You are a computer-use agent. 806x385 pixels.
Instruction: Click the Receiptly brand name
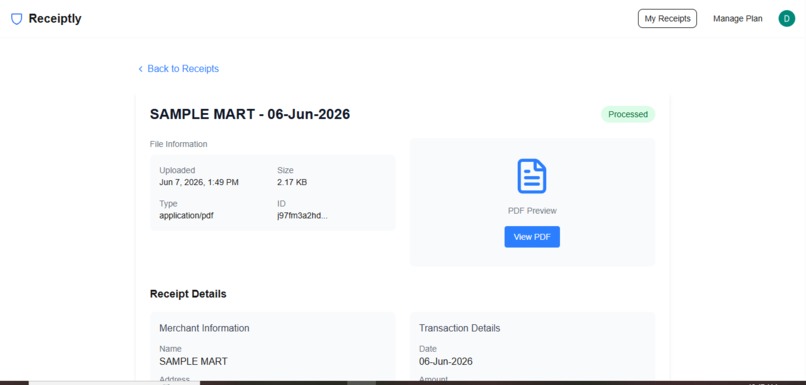click(55, 19)
